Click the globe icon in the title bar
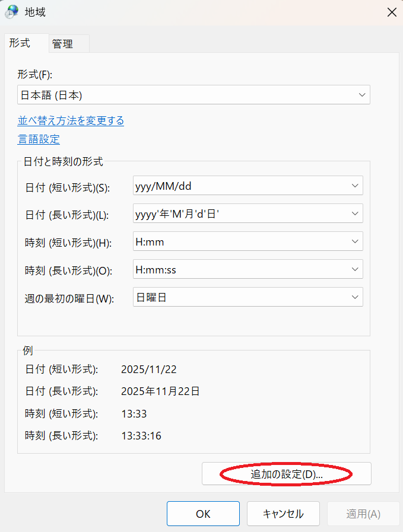 pos(12,11)
